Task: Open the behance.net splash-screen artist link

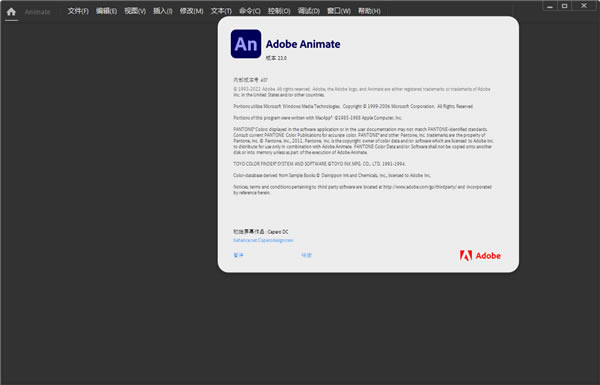Action: click(263, 240)
